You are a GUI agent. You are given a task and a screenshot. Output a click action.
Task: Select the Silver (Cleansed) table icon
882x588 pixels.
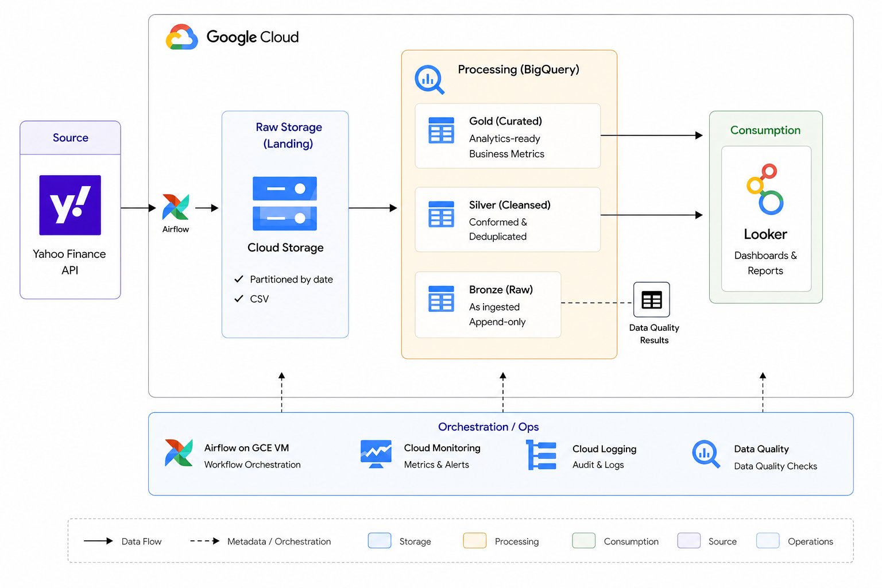(441, 214)
